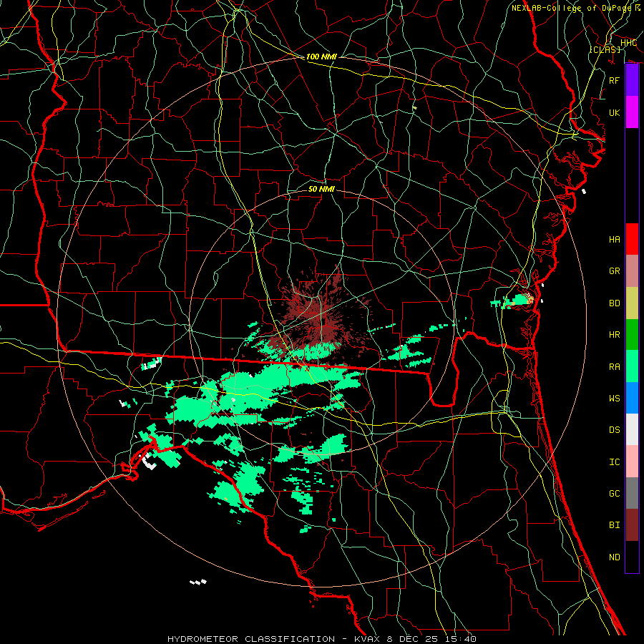Click the HA legend label
The height and width of the screenshot is (644, 644).
click(x=614, y=240)
